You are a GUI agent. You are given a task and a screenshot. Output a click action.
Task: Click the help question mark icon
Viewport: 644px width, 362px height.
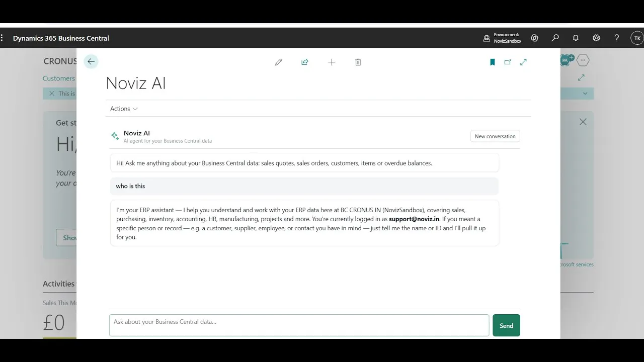pyautogui.click(x=617, y=38)
